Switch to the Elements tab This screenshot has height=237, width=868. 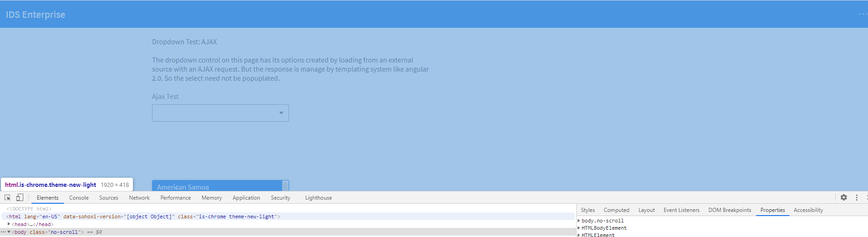point(47,198)
